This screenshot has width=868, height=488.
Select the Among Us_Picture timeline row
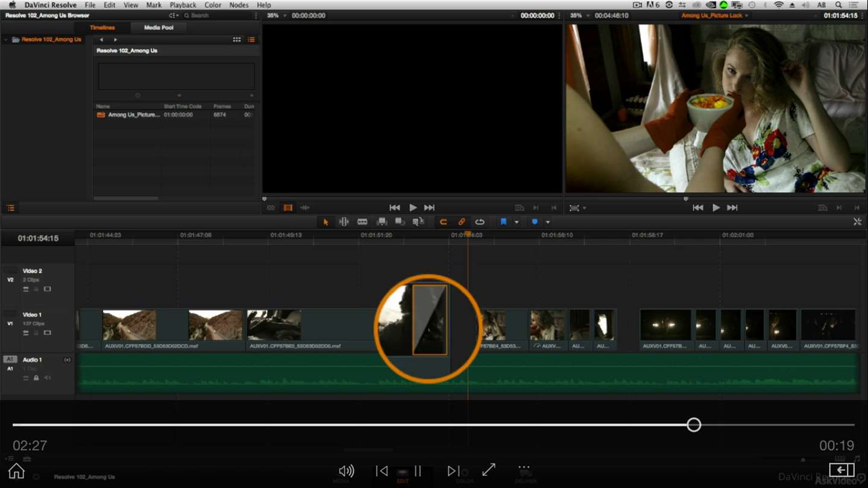175,114
